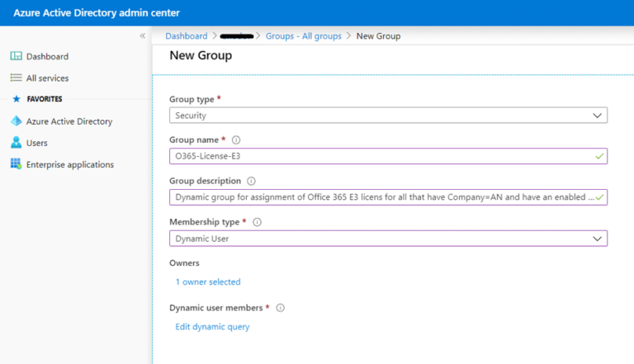The width and height of the screenshot is (634, 364).
Task: Click info icon next to Group name
Action: (236, 140)
